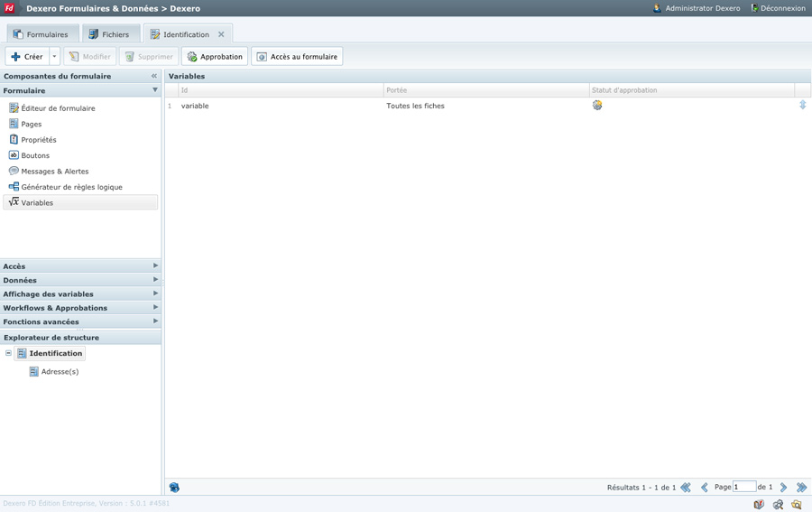Go to the last page of results
This screenshot has height=512, width=812.
(801, 488)
